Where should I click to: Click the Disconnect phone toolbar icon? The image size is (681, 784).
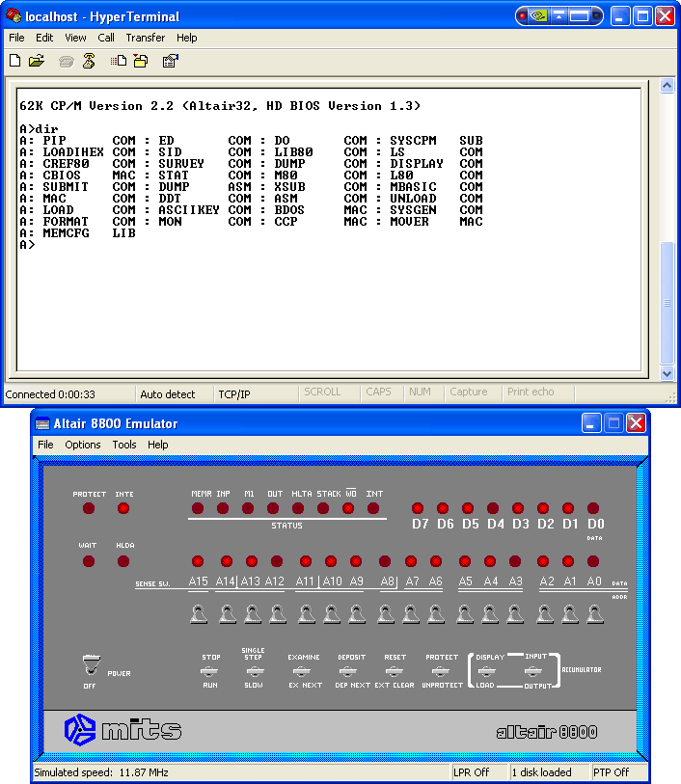(89, 61)
